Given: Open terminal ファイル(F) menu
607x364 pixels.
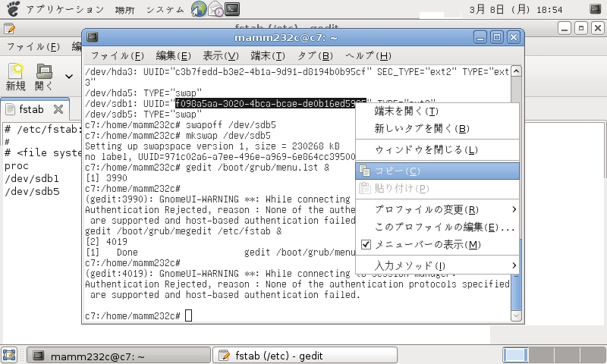Looking at the screenshot, I should (x=118, y=56).
